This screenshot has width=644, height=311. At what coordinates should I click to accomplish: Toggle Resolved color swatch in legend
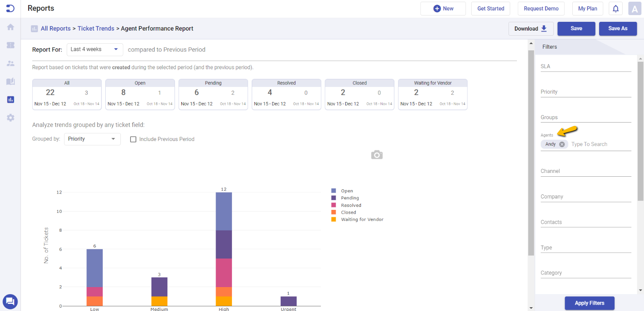tap(334, 205)
